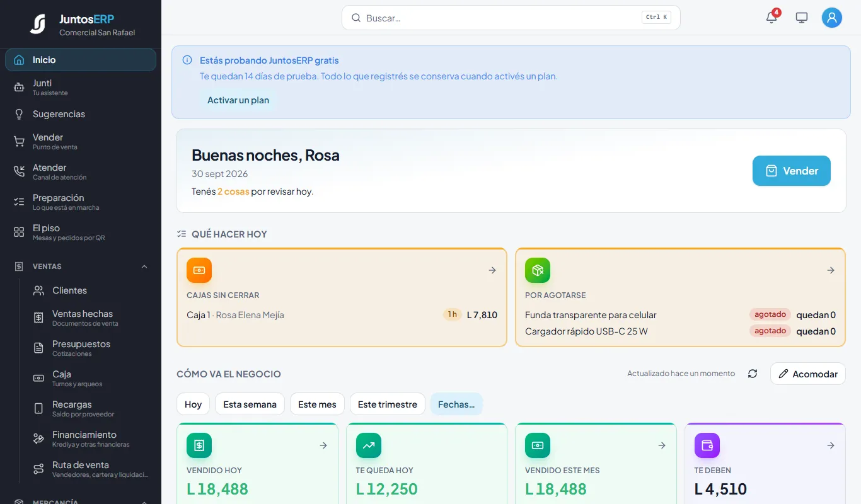This screenshot has width=861, height=504.
Task: Open Ventas hechas in sidebar
Action: tap(91, 318)
